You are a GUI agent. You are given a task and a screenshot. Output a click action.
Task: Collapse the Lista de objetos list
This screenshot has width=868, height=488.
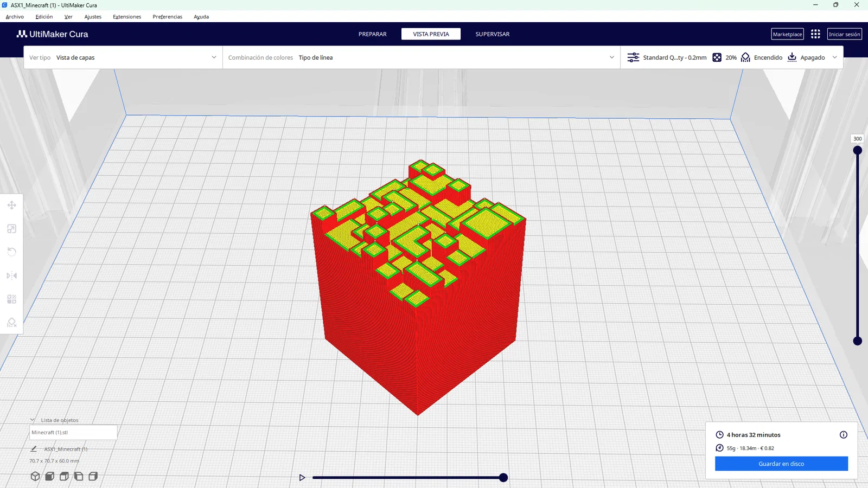coord(33,420)
